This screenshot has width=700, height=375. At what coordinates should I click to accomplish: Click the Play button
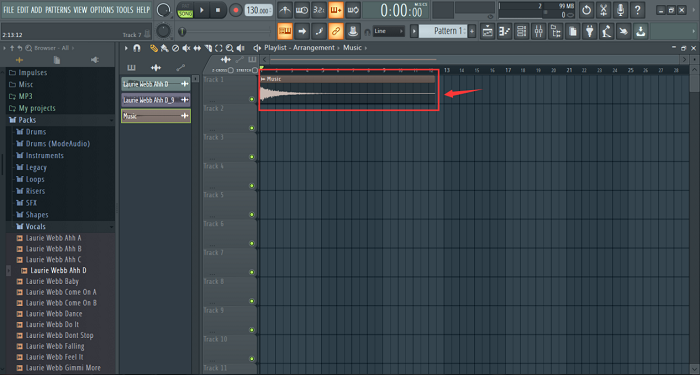201,10
